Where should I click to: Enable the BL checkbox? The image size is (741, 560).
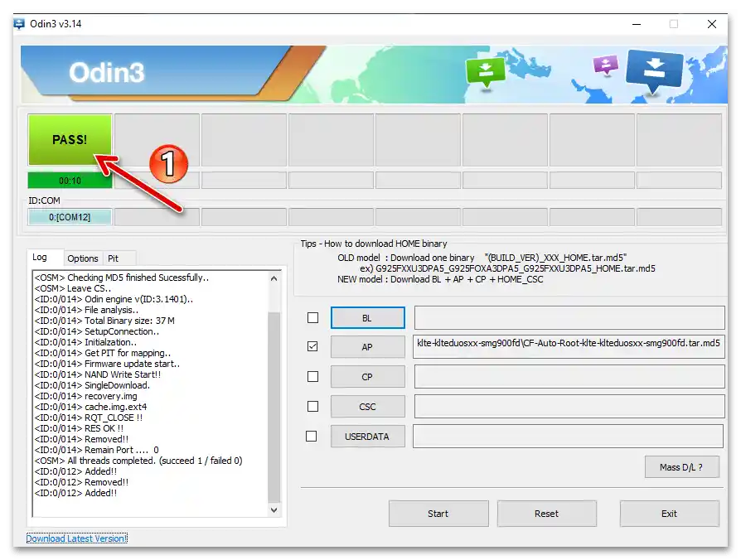click(x=312, y=317)
